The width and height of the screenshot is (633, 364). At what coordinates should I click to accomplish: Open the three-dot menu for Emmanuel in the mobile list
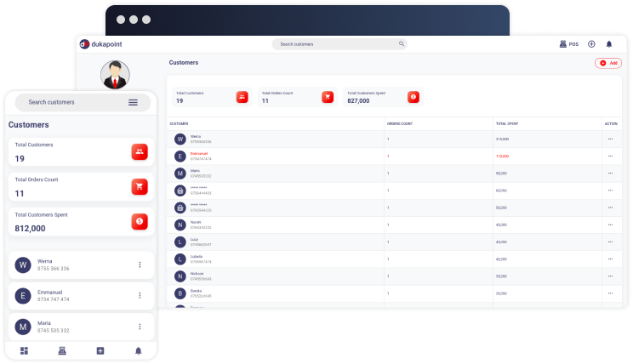coord(140,295)
